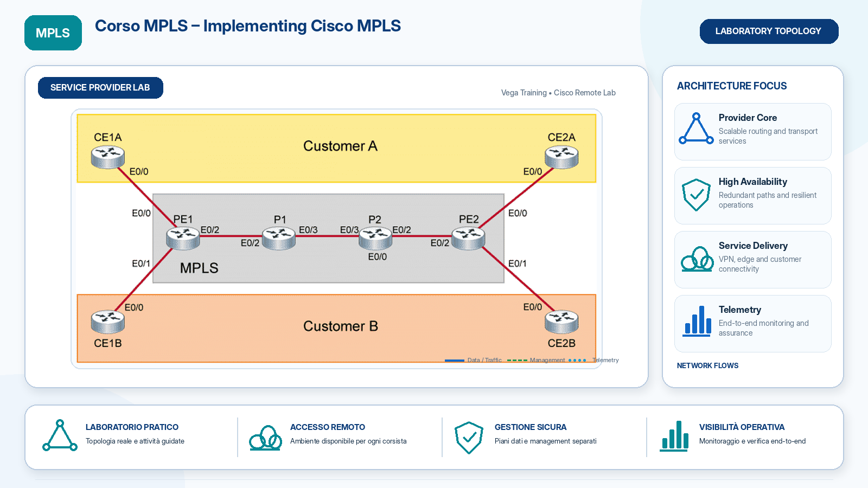
Task: Select the P1 router icon
Action: tap(279, 239)
